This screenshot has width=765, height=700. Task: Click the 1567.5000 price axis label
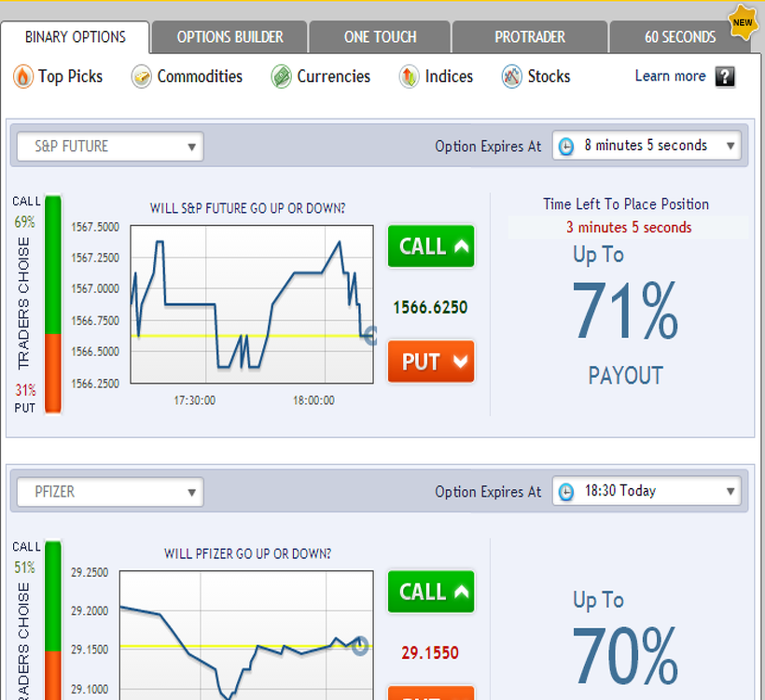pos(95,227)
